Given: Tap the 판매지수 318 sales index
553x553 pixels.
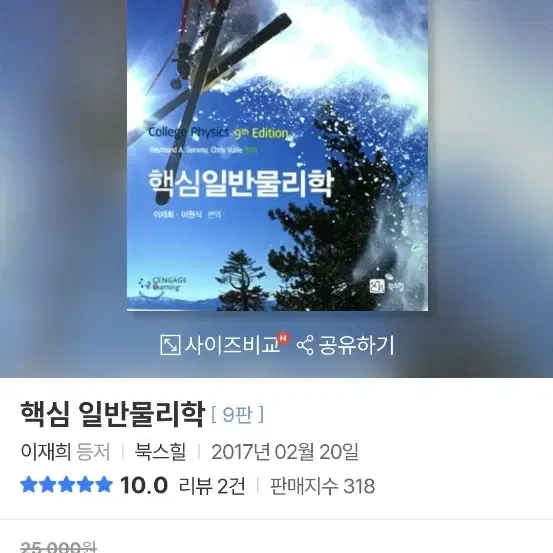Looking at the screenshot, I should 322,486.
